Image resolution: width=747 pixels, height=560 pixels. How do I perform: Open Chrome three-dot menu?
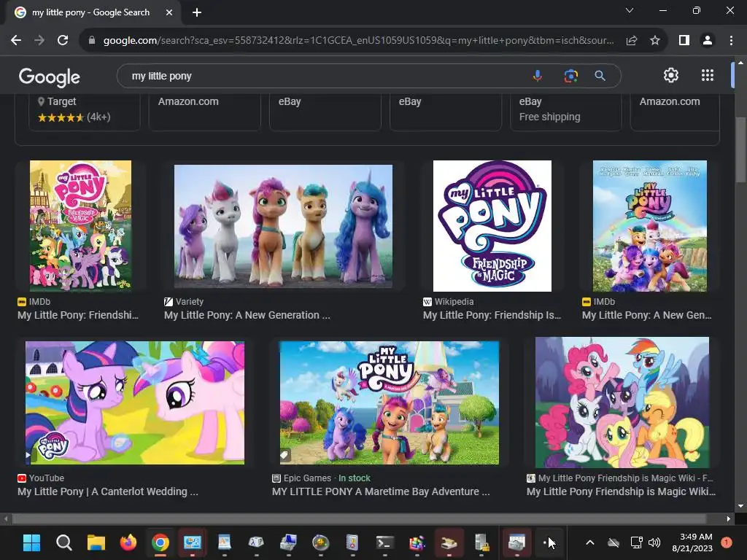[x=731, y=41]
